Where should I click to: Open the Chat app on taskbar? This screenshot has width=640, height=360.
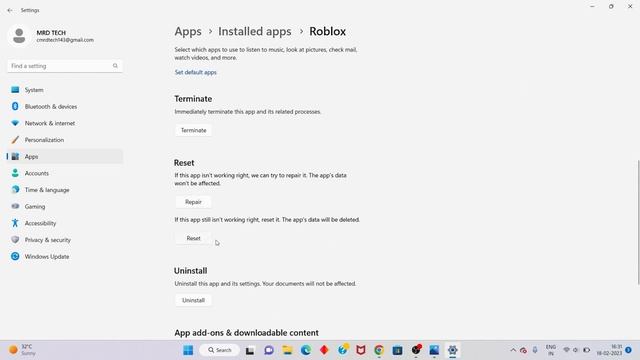(x=269, y=350)
